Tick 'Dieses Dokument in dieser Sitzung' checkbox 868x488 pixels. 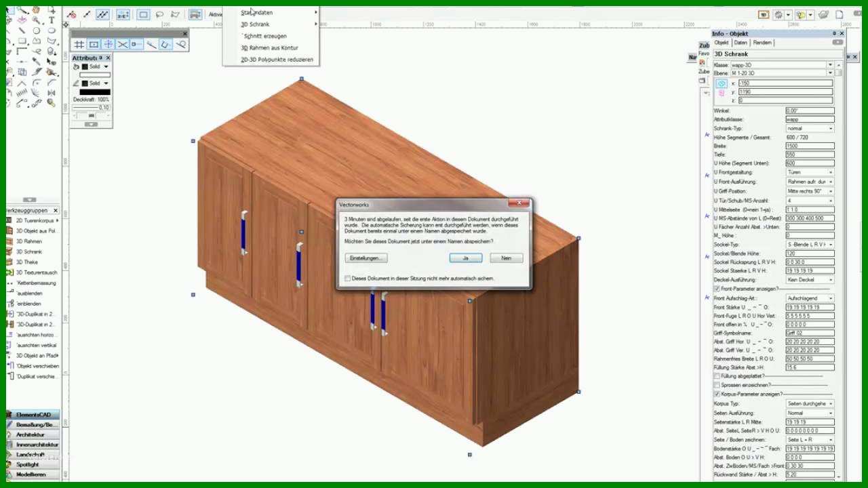[347, 279]
